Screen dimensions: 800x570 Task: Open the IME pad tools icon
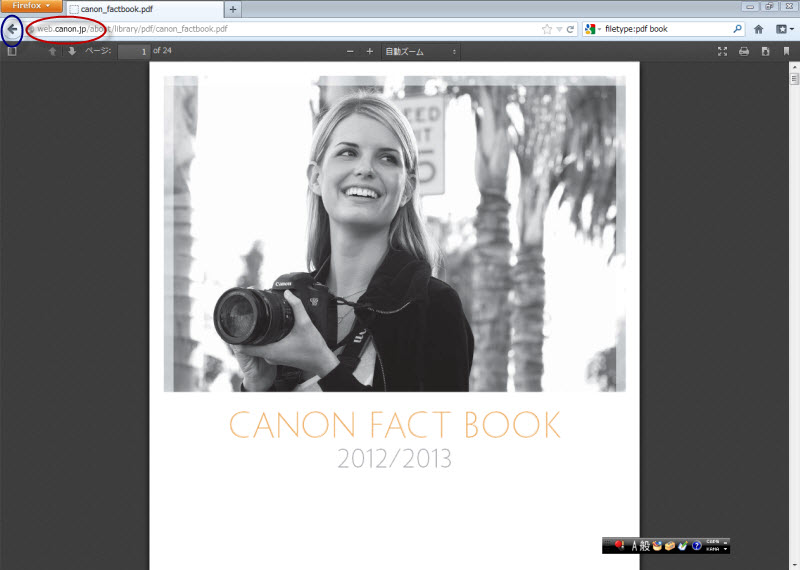657,546
